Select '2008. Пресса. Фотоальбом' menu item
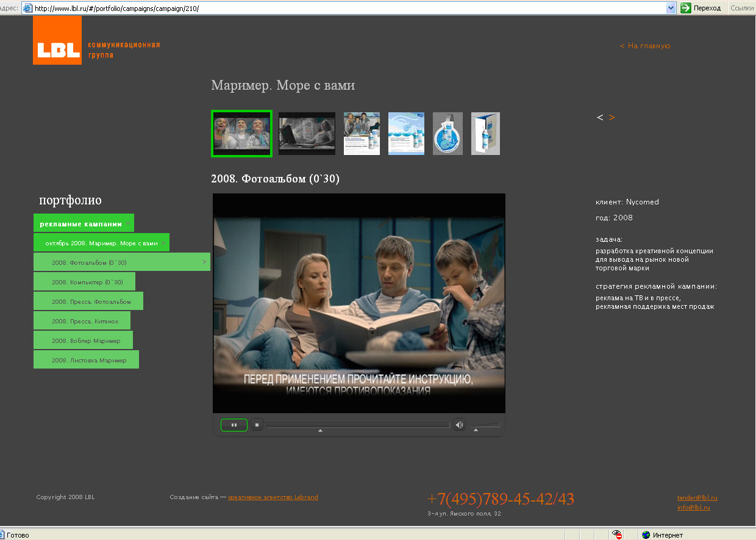This screenshot has height=540, width=756. [x=88, y=301]
